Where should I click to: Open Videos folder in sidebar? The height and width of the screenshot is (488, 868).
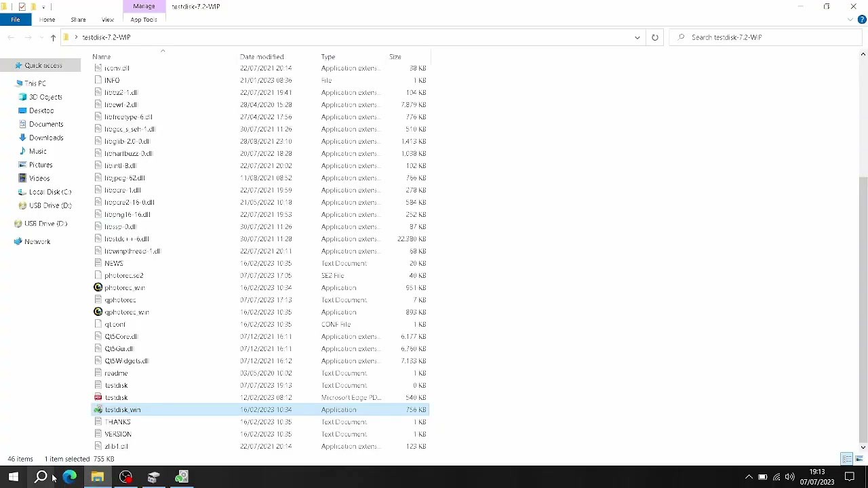click(x=39, y=178)
